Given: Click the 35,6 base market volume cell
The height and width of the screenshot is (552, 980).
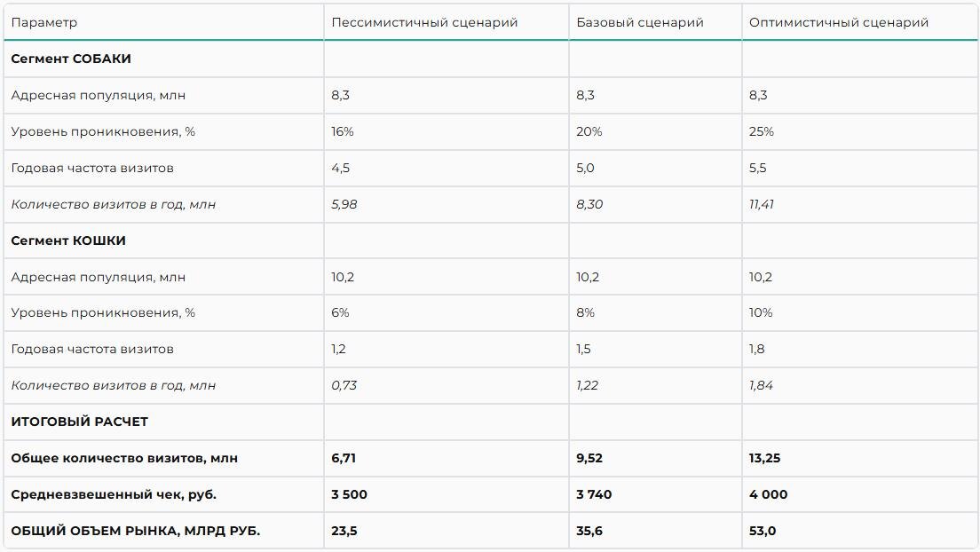Looking at the screenshot, I should (589, 531).
